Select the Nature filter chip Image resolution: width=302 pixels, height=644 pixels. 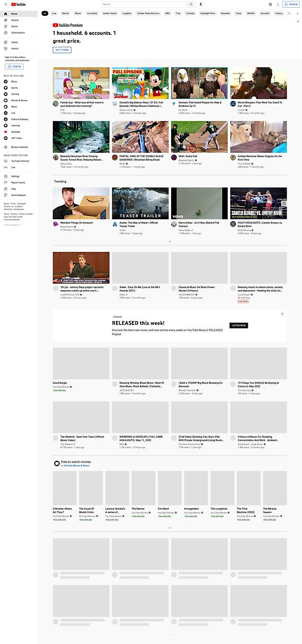(x=66, y=13)
